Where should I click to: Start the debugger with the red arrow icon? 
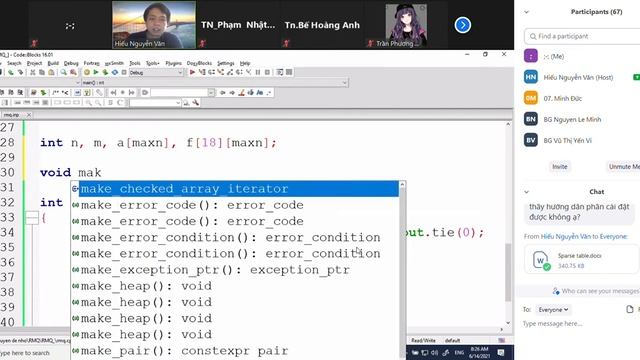(x=192, y=72)
